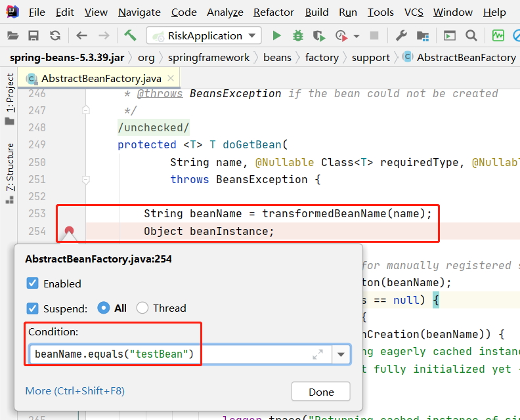520x420 pixels.
Task: Click spring-beans-5.3.39.jar in breadcrumb
Action: click(67, 58)
